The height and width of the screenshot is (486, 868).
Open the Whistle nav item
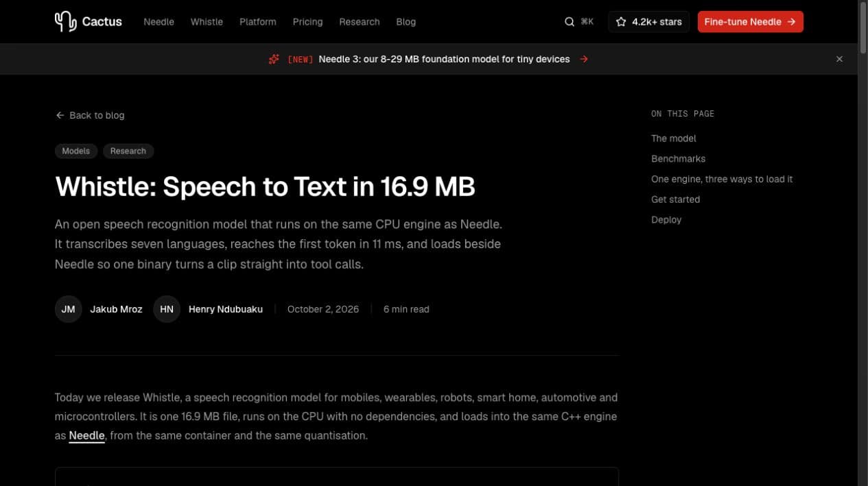tap(207, 22)
